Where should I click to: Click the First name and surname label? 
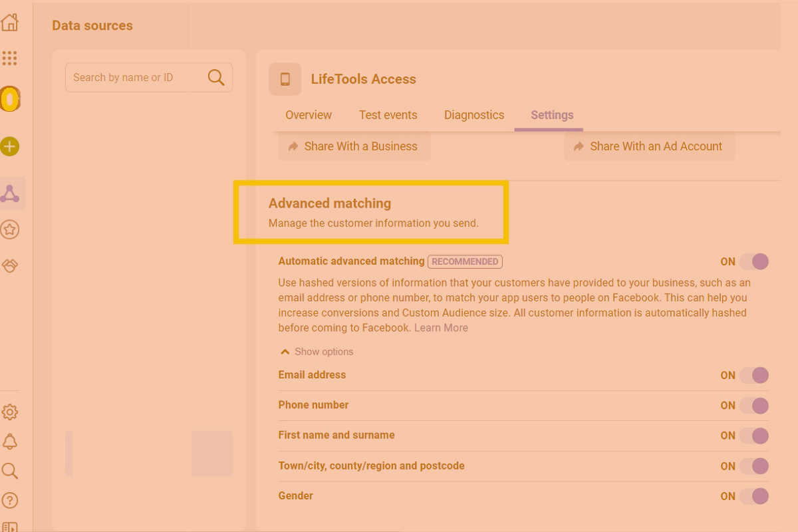(336, 435)
